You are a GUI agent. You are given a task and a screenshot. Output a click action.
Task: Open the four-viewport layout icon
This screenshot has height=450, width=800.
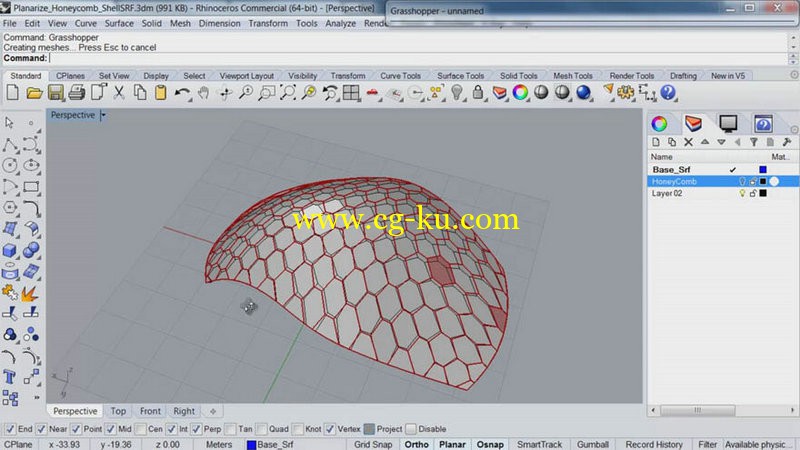point(351,93)
